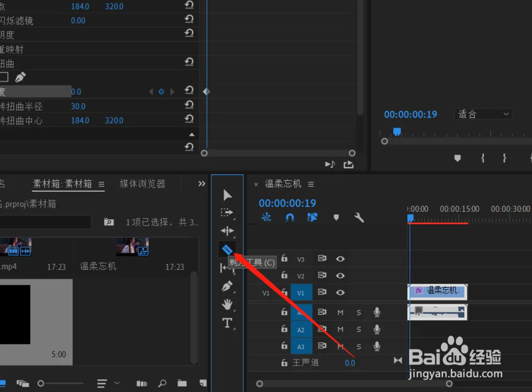Click keyframe diamond on effect timeline

[x=206, y=91]
